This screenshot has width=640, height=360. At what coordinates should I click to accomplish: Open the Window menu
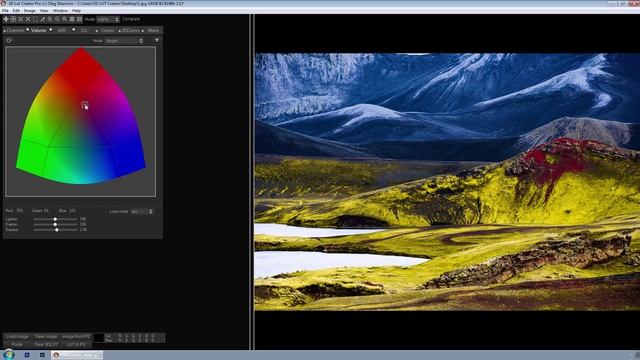click(60, 11)
